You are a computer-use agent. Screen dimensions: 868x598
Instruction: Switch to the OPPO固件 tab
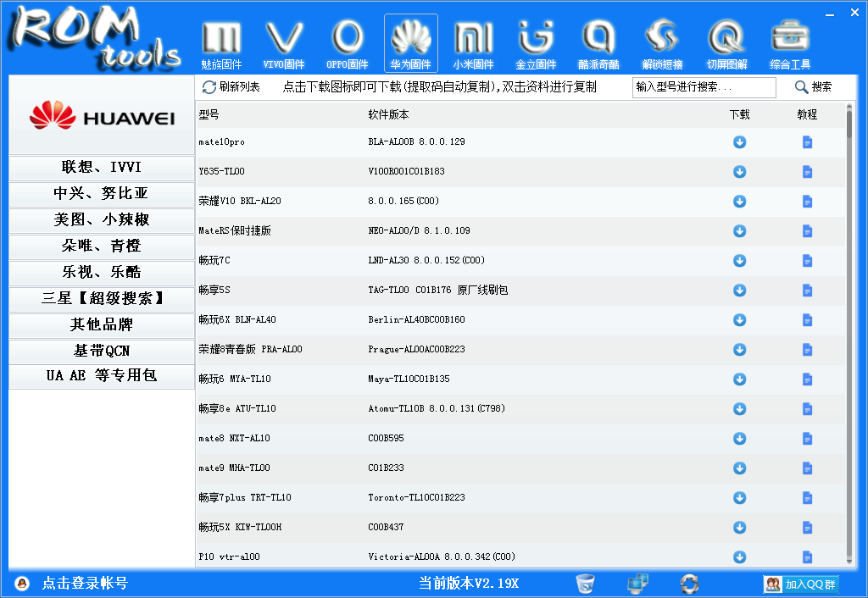[x=347, y=44]
